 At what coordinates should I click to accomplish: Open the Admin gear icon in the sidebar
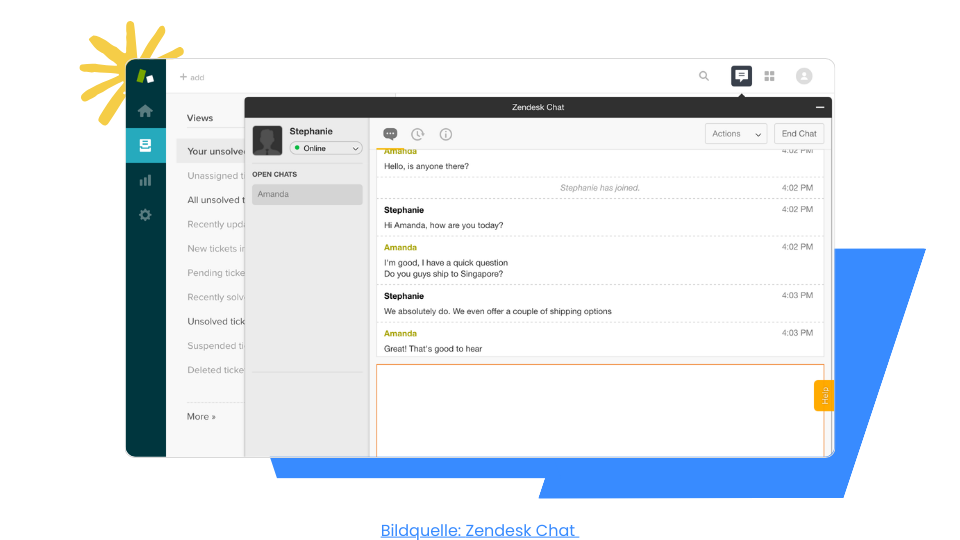pyautogui.click(x=145, y=215)
